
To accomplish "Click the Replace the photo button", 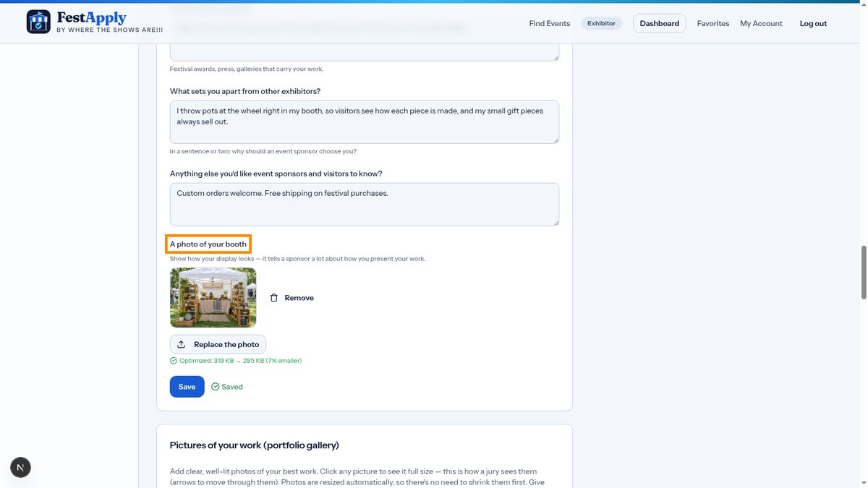I will tap(218, 344).
